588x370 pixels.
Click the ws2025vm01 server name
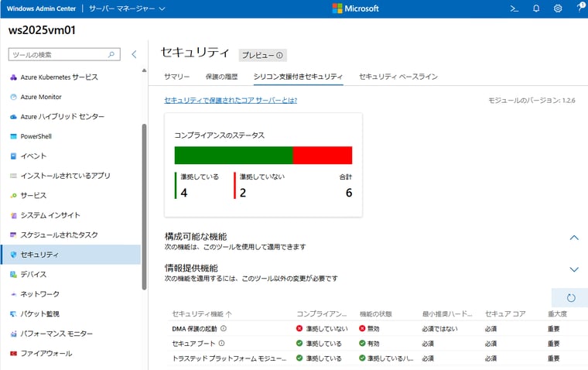point(42,30)
